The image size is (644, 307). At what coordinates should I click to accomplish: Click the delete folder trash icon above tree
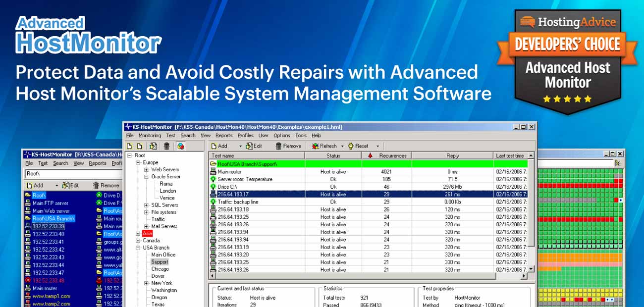click(167, 146)
